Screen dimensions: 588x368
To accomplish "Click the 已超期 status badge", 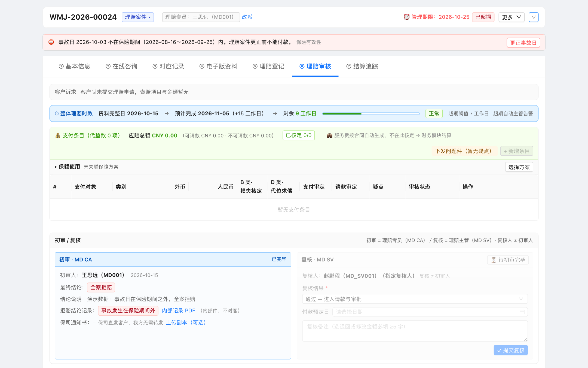I will coord(483,17).
